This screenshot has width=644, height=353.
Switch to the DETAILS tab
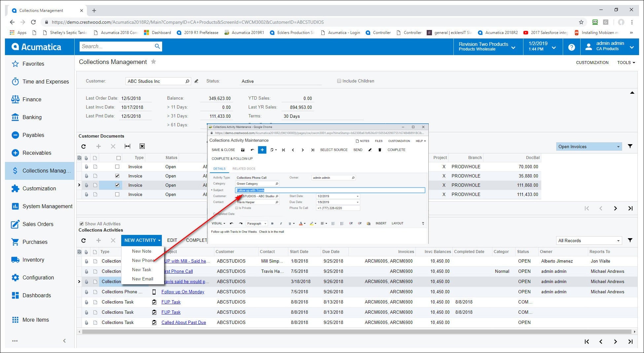(x=219, y=169)
